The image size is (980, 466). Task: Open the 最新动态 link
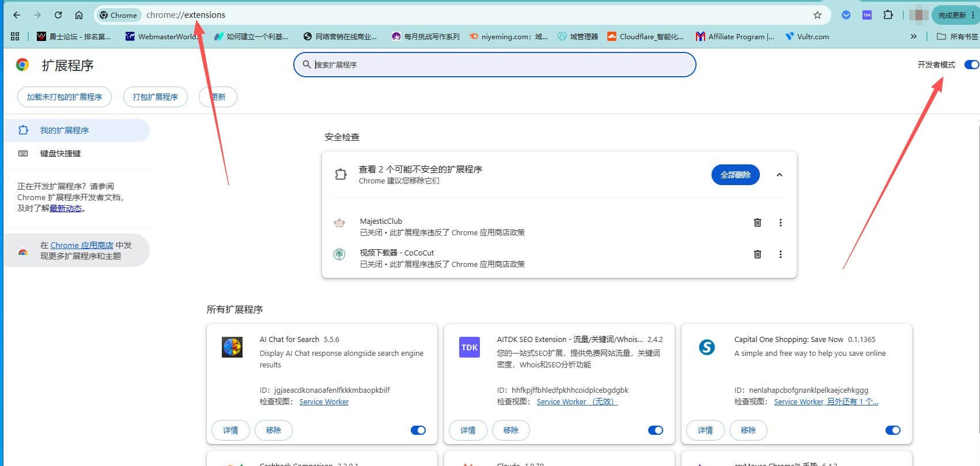click(x=66, y=209)
